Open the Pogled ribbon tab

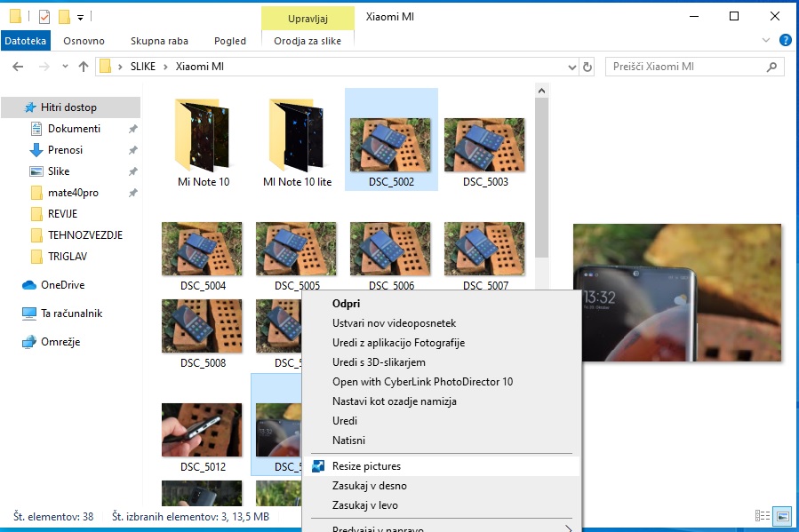point(230,41)
